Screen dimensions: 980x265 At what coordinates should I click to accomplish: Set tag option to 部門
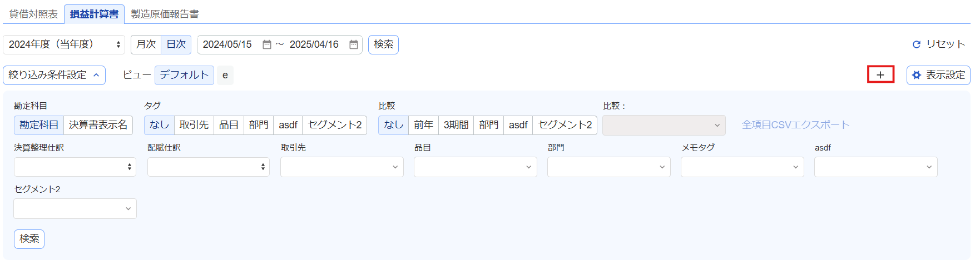tap(259, 125)
